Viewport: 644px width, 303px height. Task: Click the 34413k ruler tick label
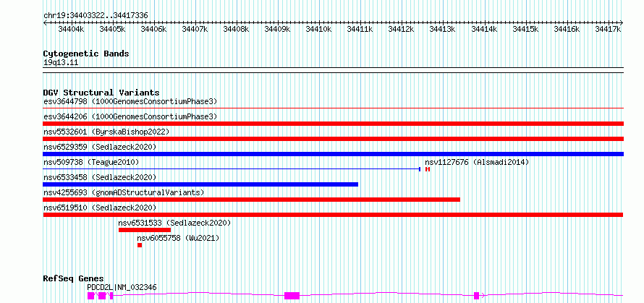pos(442,29)
